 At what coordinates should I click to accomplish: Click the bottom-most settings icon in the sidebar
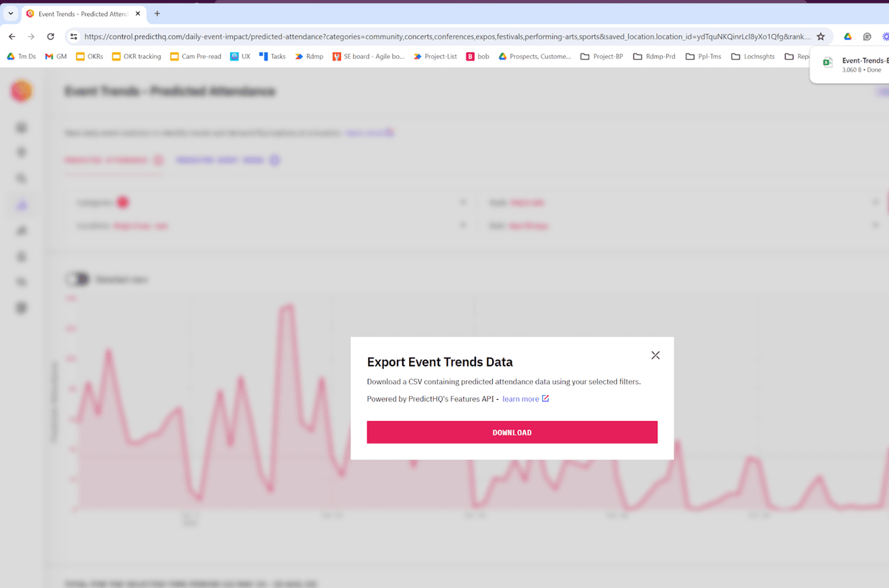pyautogui.click(x=21, y=308)
